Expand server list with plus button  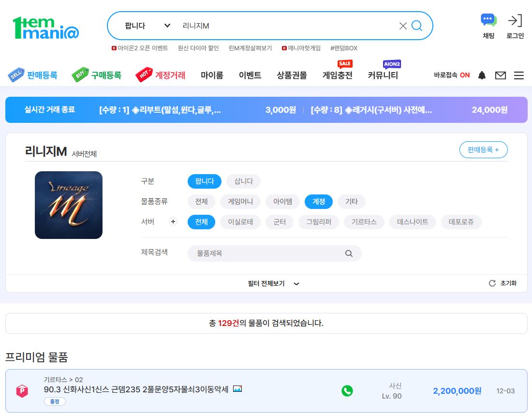(173, 222)
